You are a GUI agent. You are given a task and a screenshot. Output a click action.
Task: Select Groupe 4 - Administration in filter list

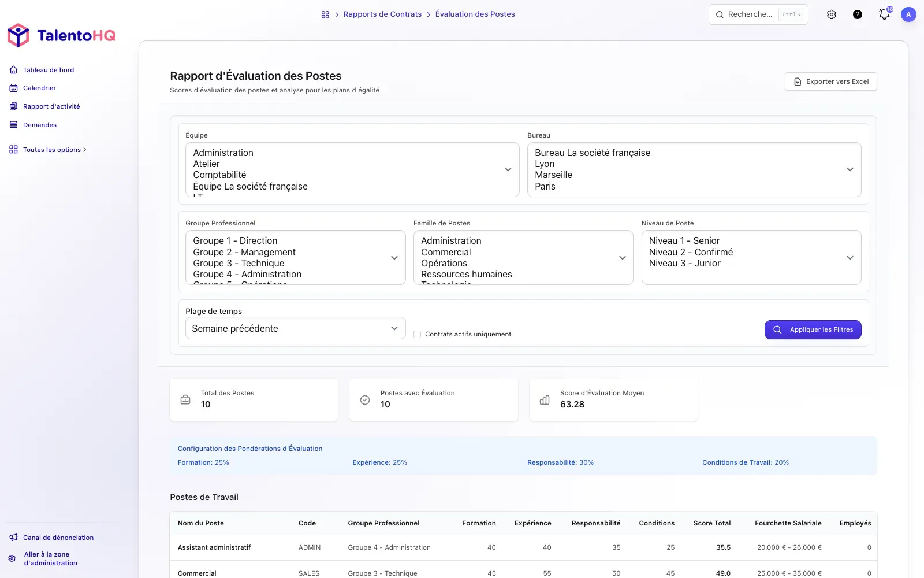[247, 275]
